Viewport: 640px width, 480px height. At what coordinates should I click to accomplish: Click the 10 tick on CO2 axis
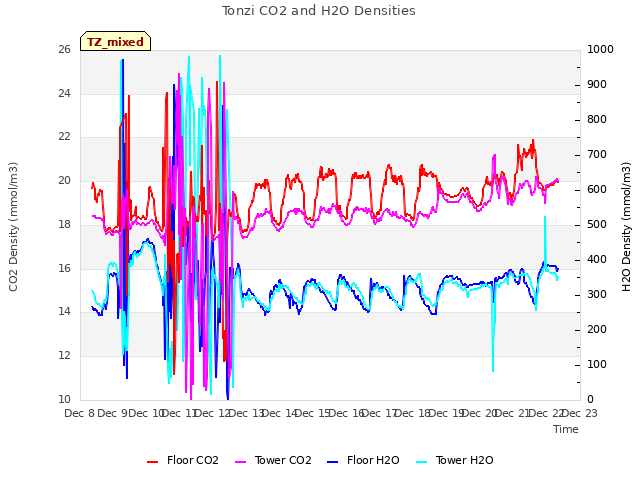pos(64,399)
